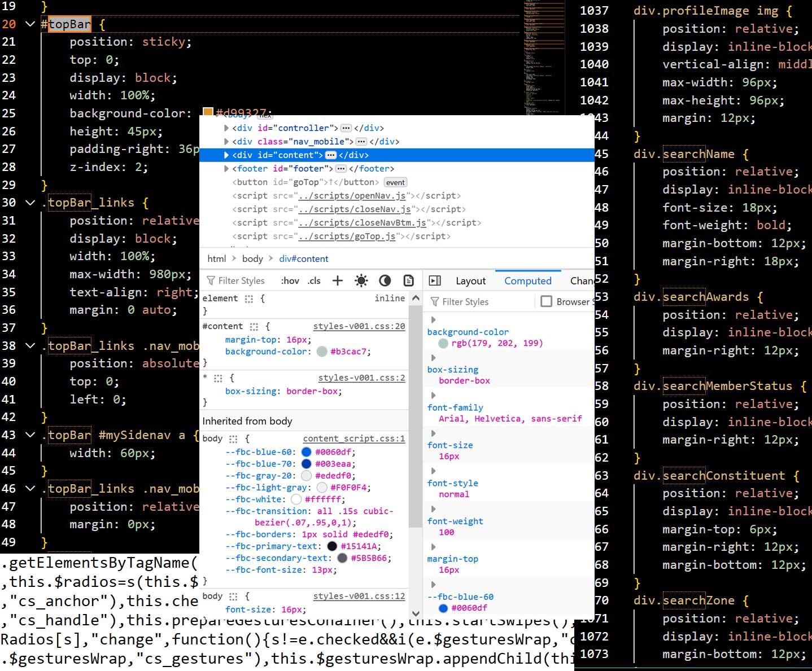The height and width of the screenshot is (671, 812).
Task: Open ../scripts/openNav.js script link
Action: pyautogui.click(x=352, y=196)
